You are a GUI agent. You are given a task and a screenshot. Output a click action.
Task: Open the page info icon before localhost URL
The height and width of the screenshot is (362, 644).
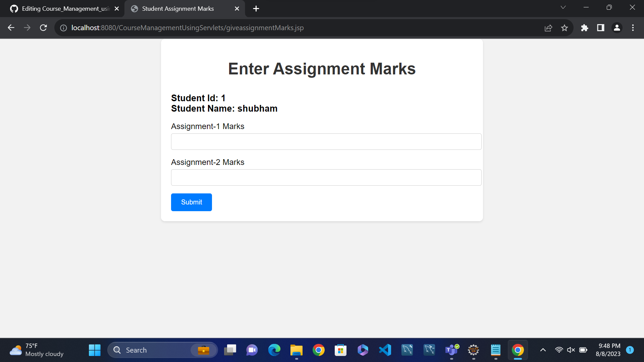pyautogui.click(x=63, y=28)
